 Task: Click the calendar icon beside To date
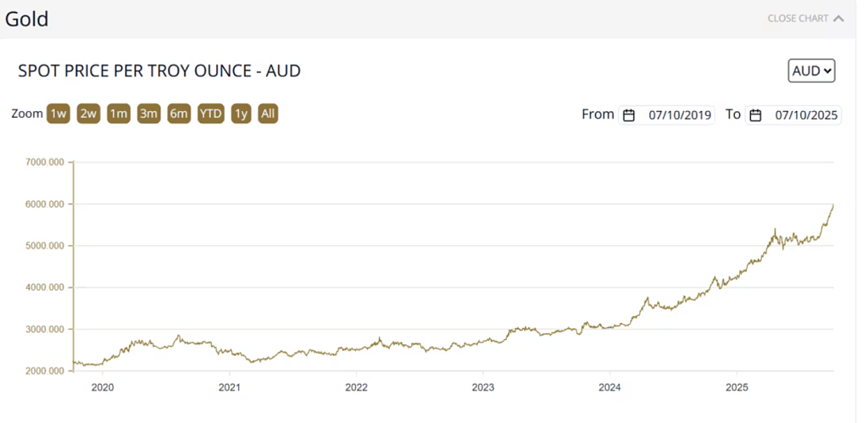pos(756,115)
